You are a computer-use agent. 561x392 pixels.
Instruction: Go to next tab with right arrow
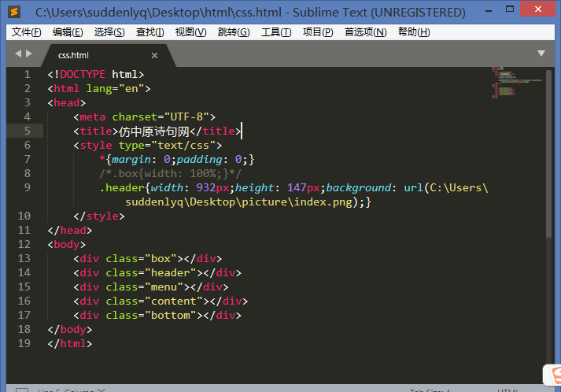29,54
